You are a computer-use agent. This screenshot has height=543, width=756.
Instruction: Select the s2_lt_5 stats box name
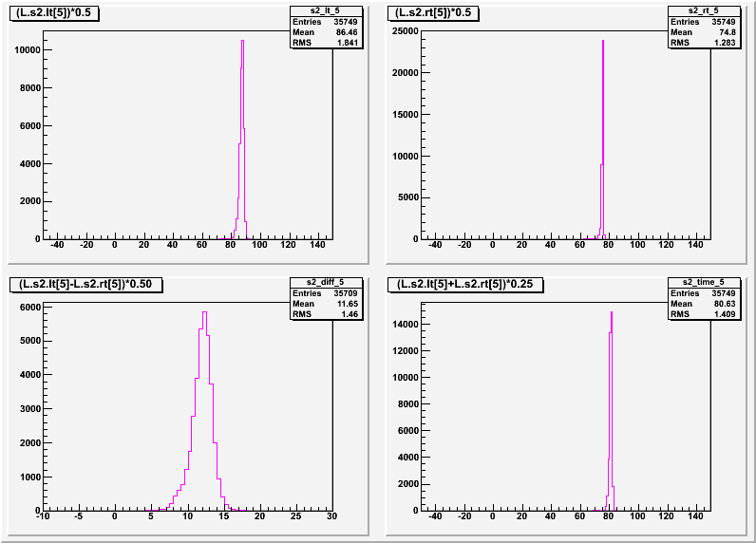(326, 10)
